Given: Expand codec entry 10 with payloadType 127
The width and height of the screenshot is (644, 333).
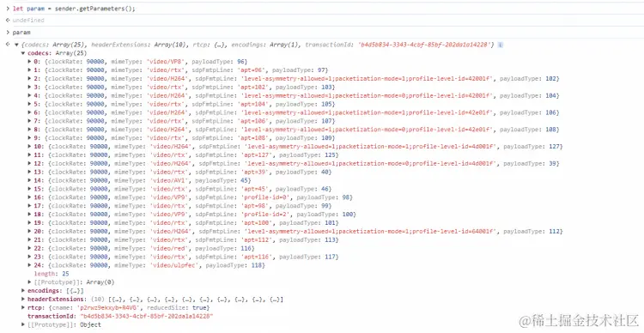Looking at the screenshot, I should [29, 147].
